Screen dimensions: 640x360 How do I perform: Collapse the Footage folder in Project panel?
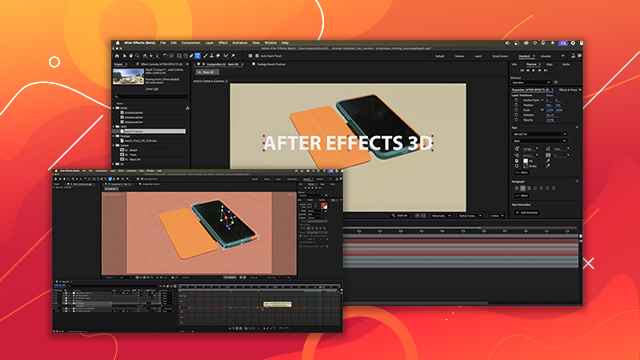click(114, 136)
